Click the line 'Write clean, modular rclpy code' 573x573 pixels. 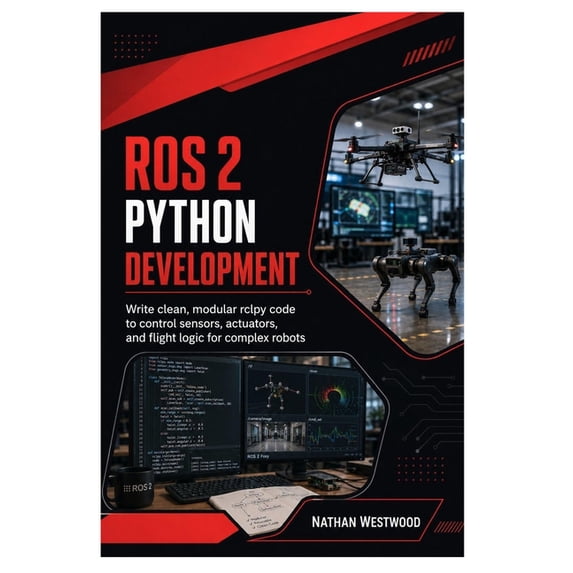pos(210,309)
